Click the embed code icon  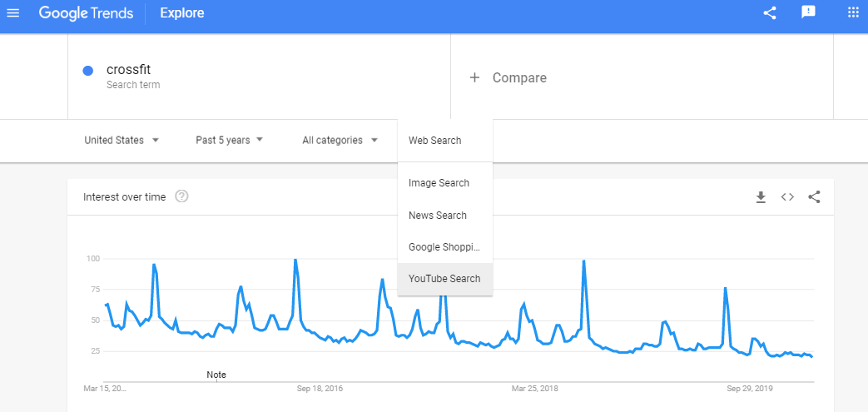tap(787, 197)
